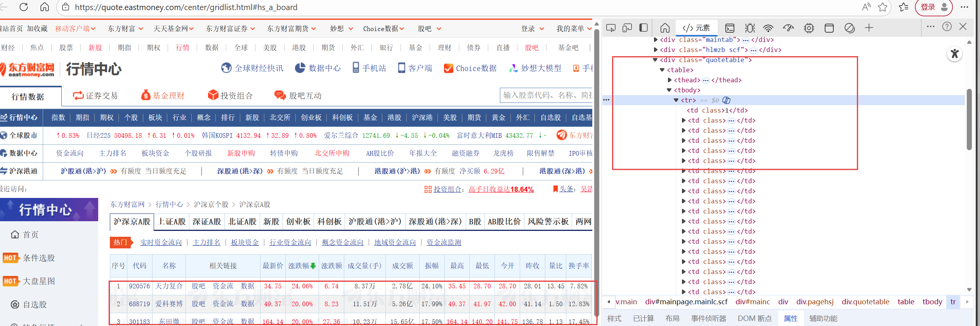Screen dimensions: 980x326
Task: Click the 主力排名 link
Action: pos(206,243)
